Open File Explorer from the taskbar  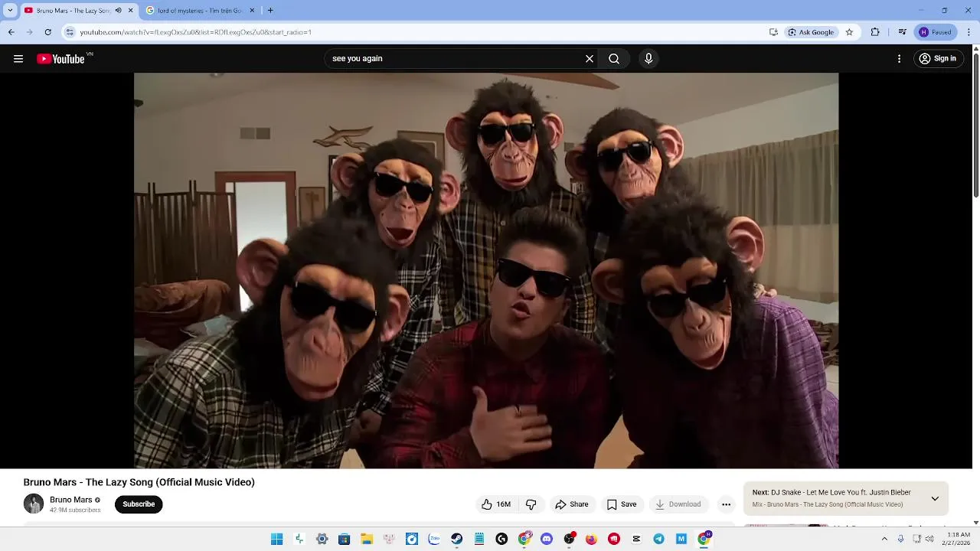pos(367,540)
